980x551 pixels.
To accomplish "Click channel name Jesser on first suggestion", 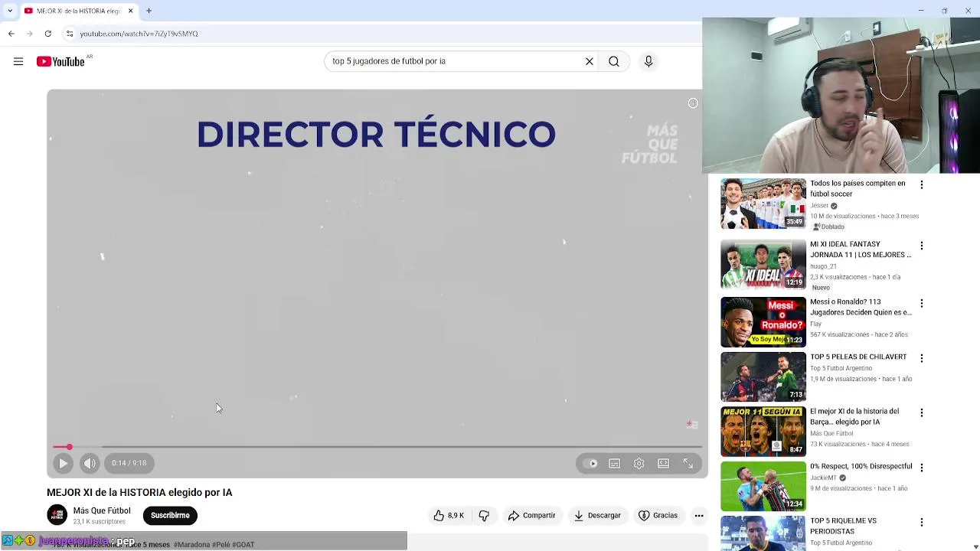I will tap(819, 206).
